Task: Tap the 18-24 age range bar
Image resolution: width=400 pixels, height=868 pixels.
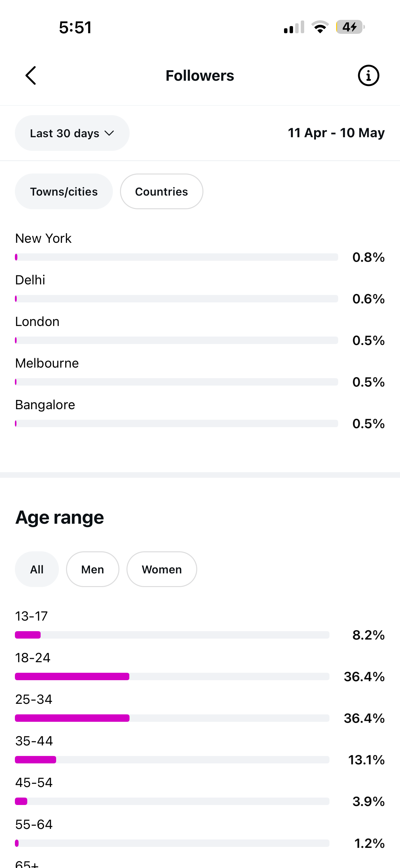Action: (172, 676)
